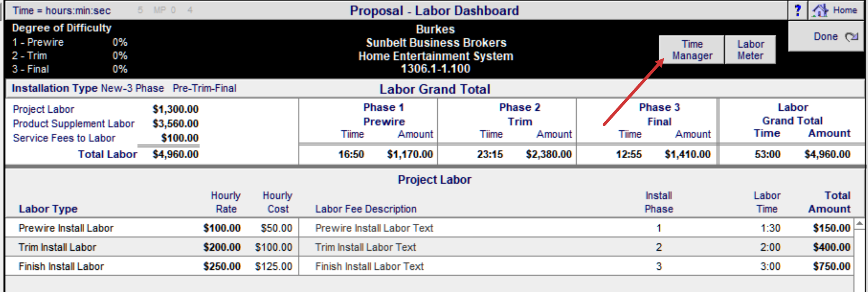
Task: Click the Service Fees to Labor label
Action: (64, 138)
